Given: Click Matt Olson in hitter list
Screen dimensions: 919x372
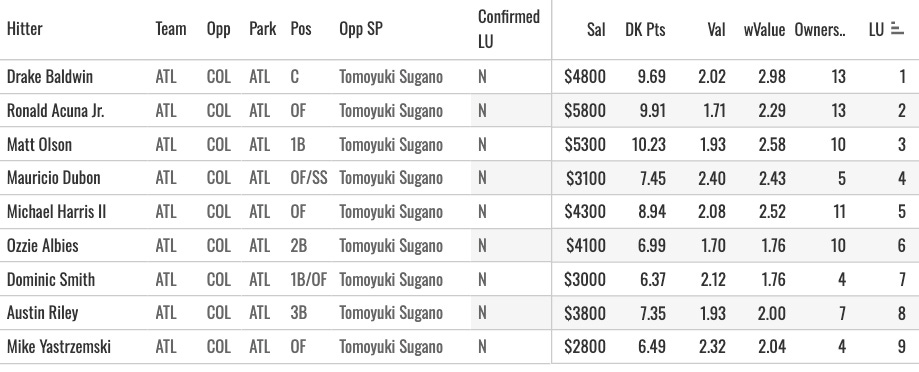Looking at the screenshot, I should (x=39, y=144).
